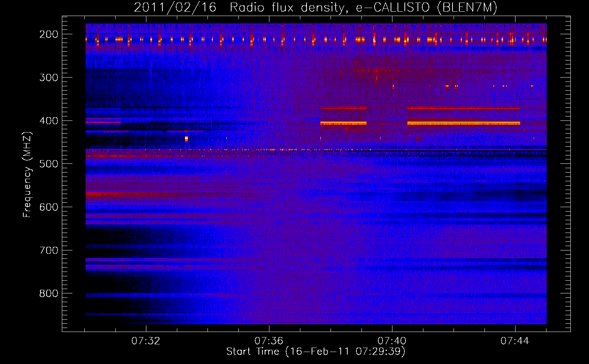This screenshot has width=589, height=364.
Task: Click the 300 frequency tick label
Action: (49, 78)
